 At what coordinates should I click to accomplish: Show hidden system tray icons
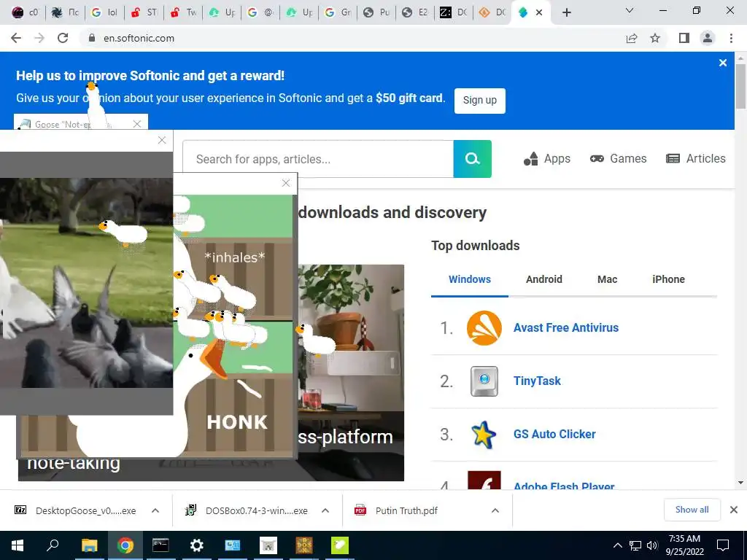point(617,545)
